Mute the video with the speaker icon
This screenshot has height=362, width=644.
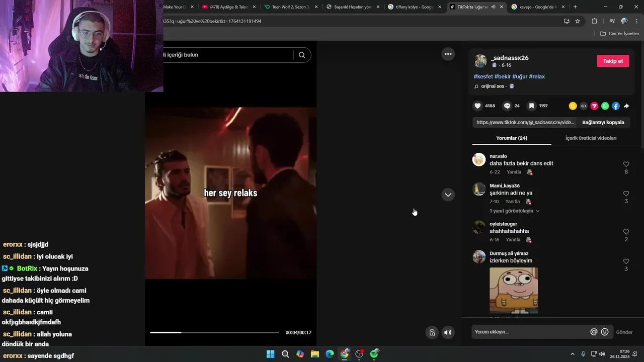point(448,332)
